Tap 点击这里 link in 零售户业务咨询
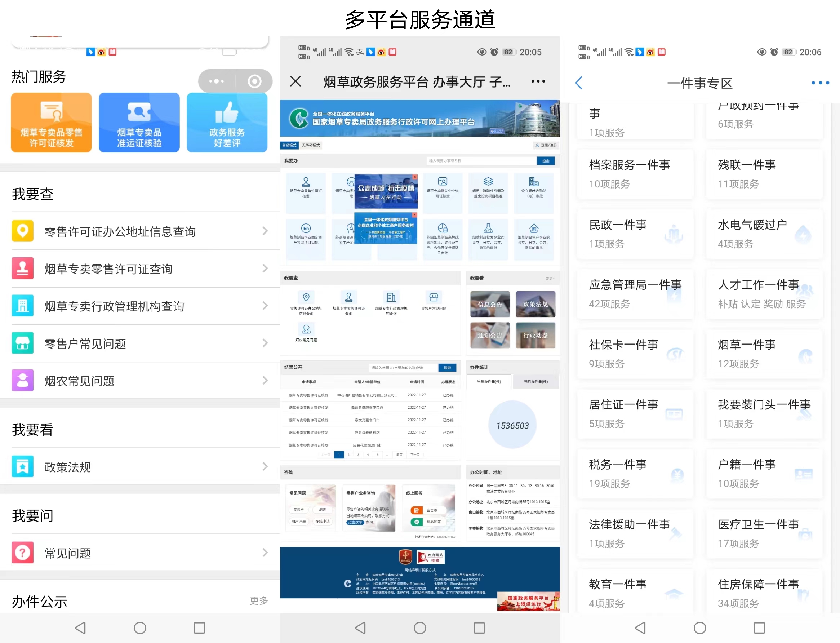 355,523
